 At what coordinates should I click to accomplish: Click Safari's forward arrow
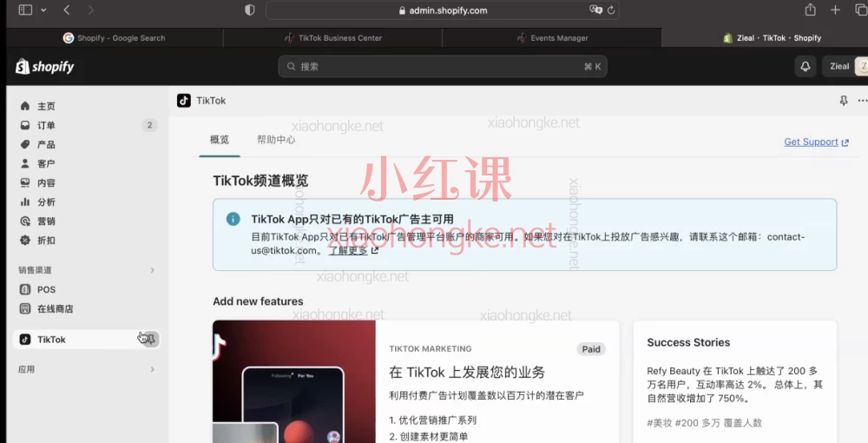[x=91, y=10]
